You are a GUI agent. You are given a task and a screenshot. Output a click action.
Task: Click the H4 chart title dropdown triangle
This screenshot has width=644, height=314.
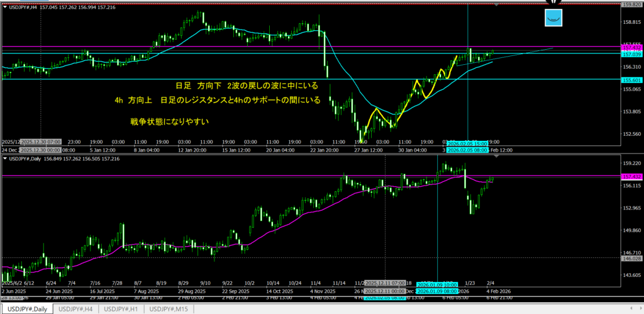pos(6,6)
